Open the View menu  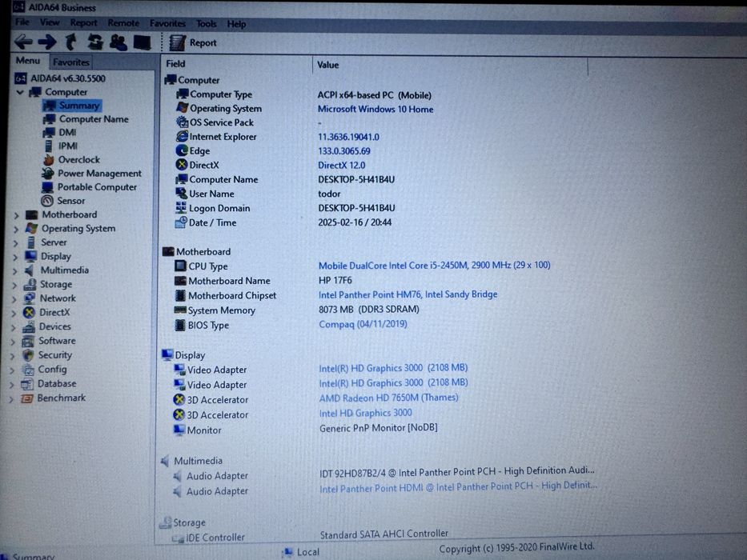[50, 22]
